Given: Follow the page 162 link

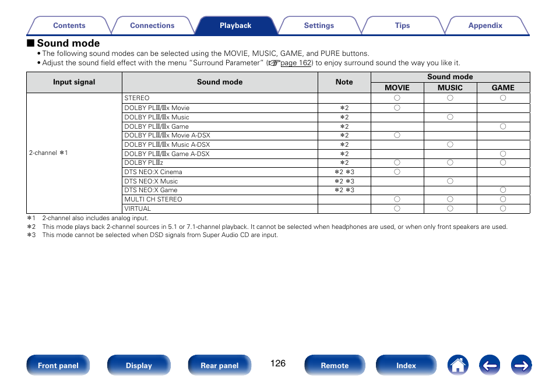Looking at the screenshot, I should [295, 63].
